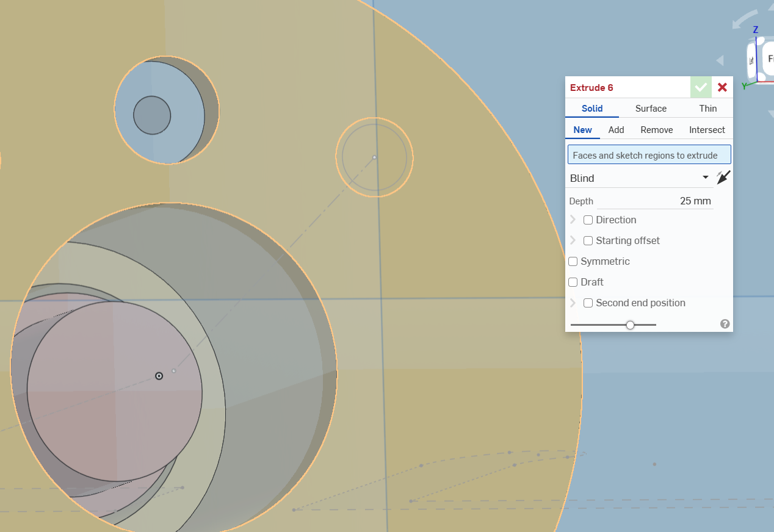Enable the Direction checkbox
Viewport: 774px width, 532px height.
(x=588, y=220)
